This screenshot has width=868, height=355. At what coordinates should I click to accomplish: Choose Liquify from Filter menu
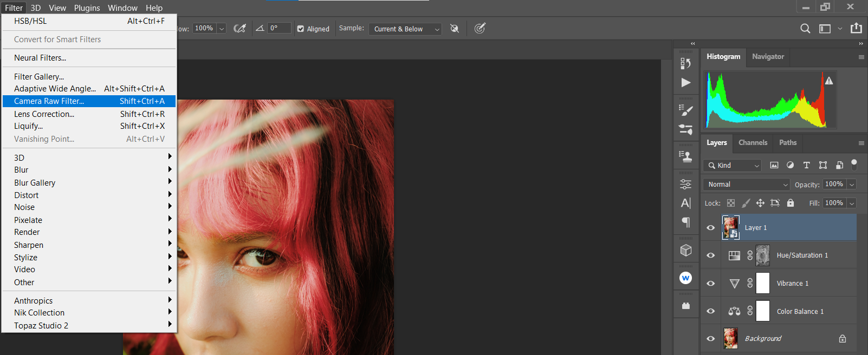click(x=89, y=126)
